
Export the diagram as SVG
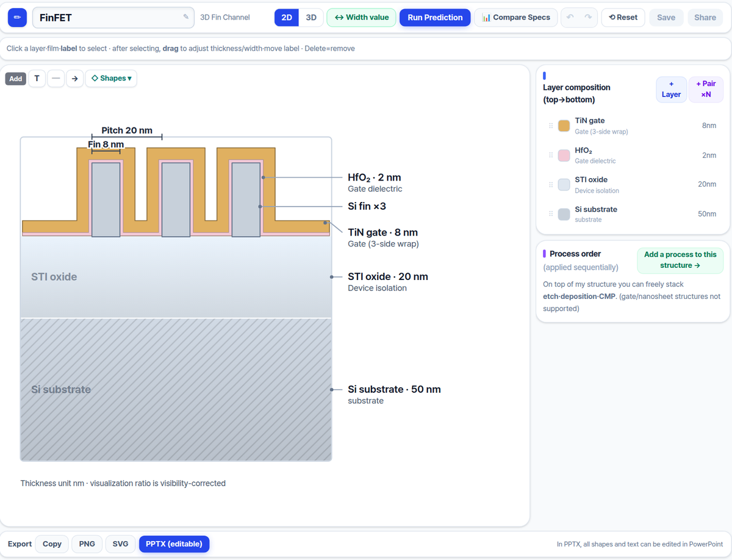click(x=121, y=544)
